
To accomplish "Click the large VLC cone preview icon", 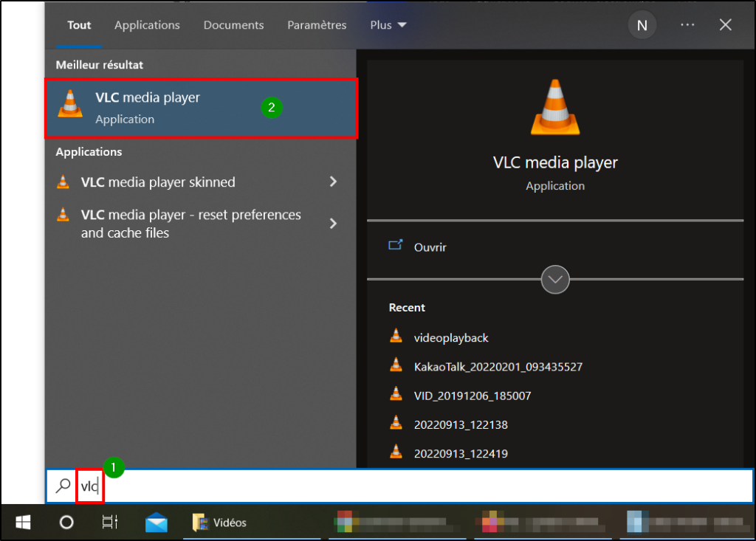I will [555, 107].
